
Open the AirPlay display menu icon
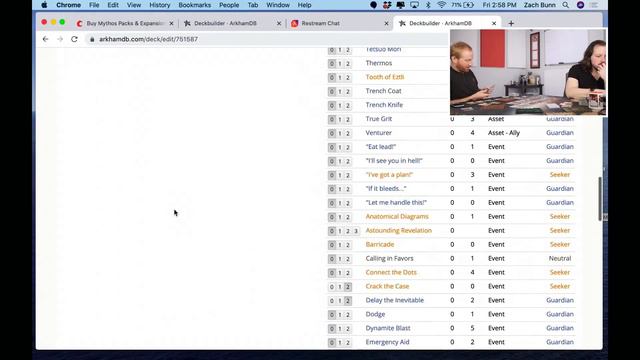[414, 5]
